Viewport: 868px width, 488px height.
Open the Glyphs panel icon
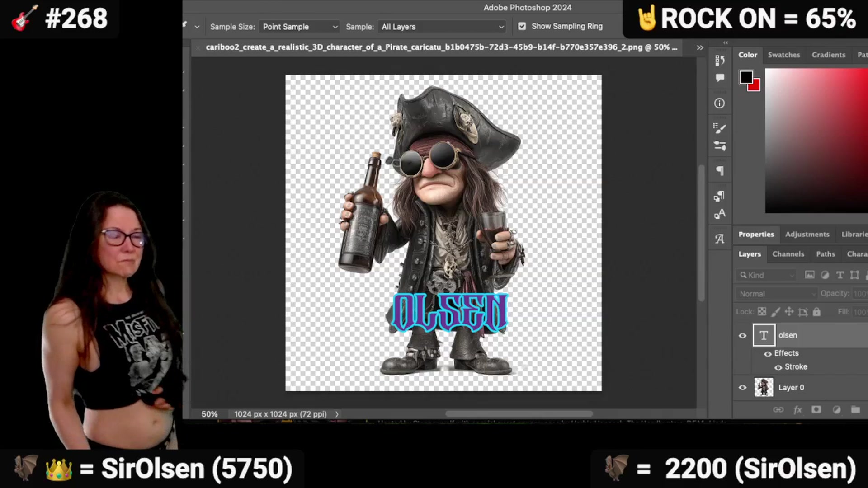point(720,239)
